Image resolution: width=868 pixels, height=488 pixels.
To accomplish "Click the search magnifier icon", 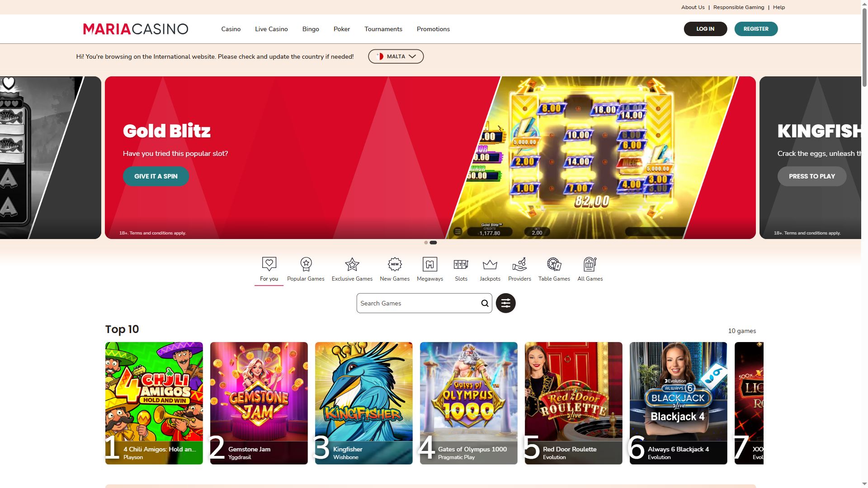I will pos(485,303).
